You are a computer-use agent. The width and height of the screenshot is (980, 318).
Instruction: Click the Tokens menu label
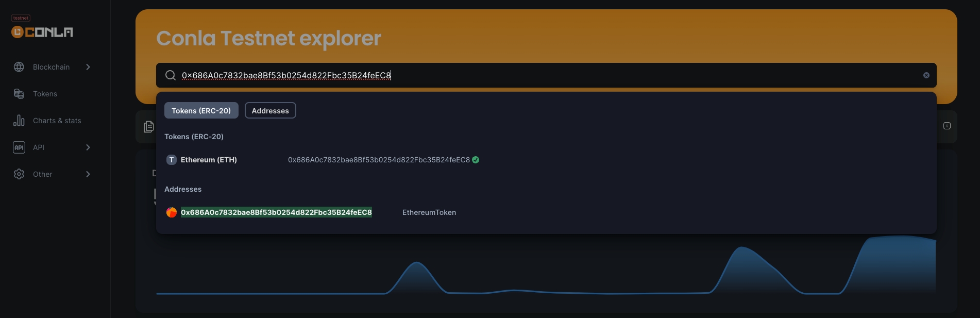point(45,94)
